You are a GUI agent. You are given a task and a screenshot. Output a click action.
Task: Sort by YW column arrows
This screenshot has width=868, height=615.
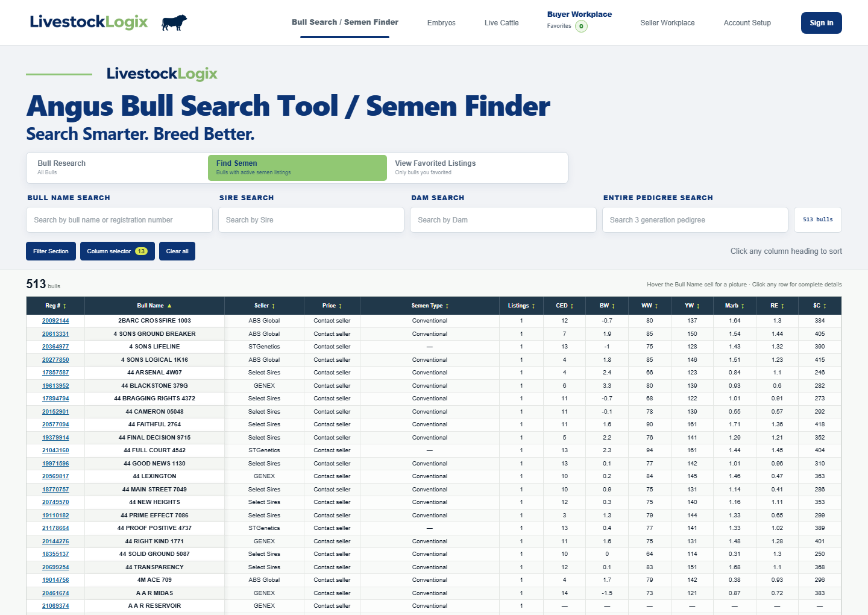tap(698, 306)
